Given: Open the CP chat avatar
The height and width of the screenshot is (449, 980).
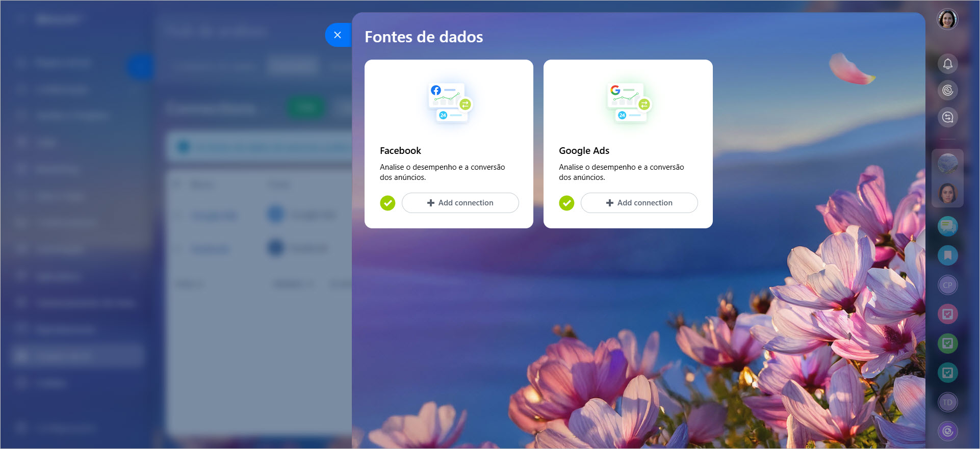Looking at the screenshot, I should coord(947,285).
